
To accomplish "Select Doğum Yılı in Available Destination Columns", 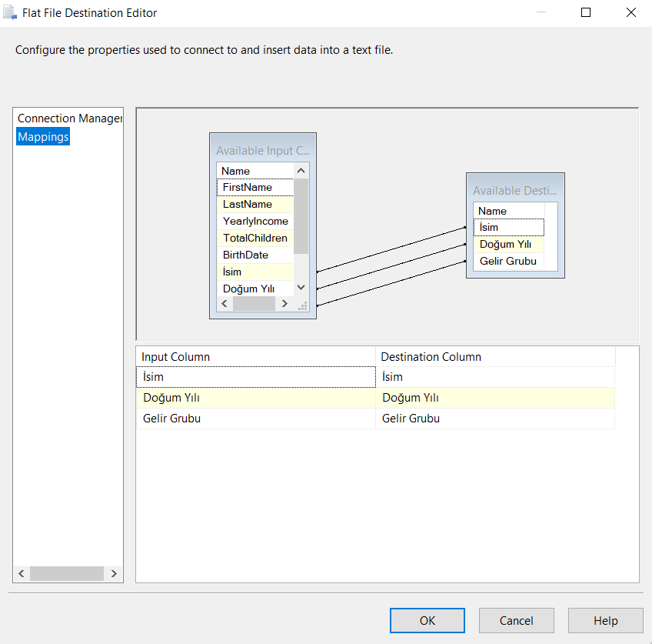I will pos(508,244).
